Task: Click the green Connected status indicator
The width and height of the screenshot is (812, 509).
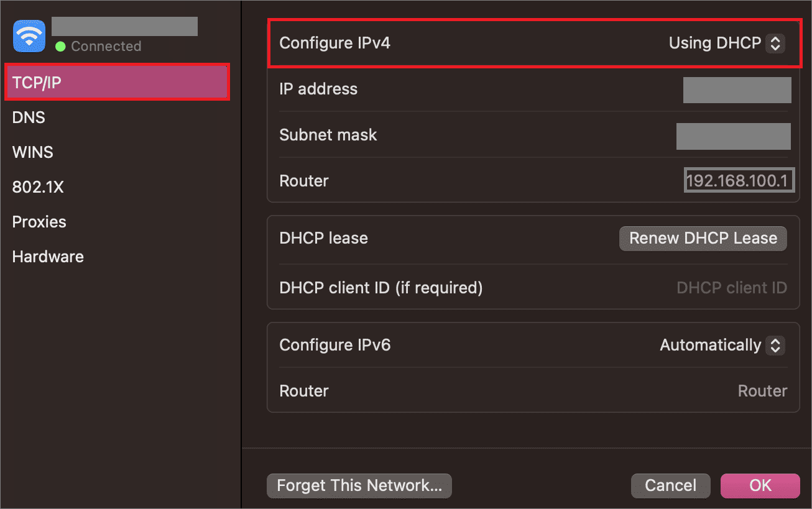Action: tap(60, 46)
